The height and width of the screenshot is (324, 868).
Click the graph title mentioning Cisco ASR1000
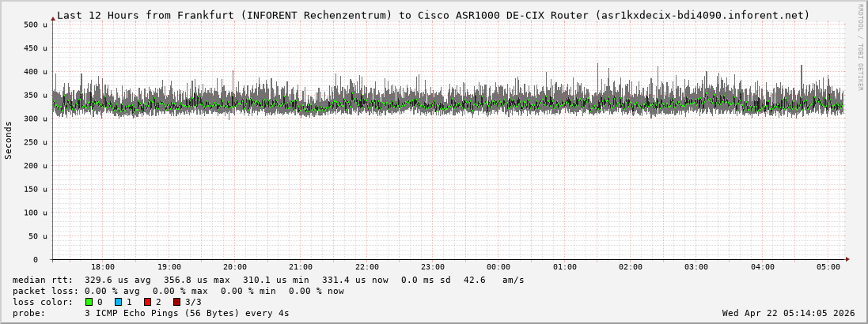pyautogui.click(x=434, y=15)
